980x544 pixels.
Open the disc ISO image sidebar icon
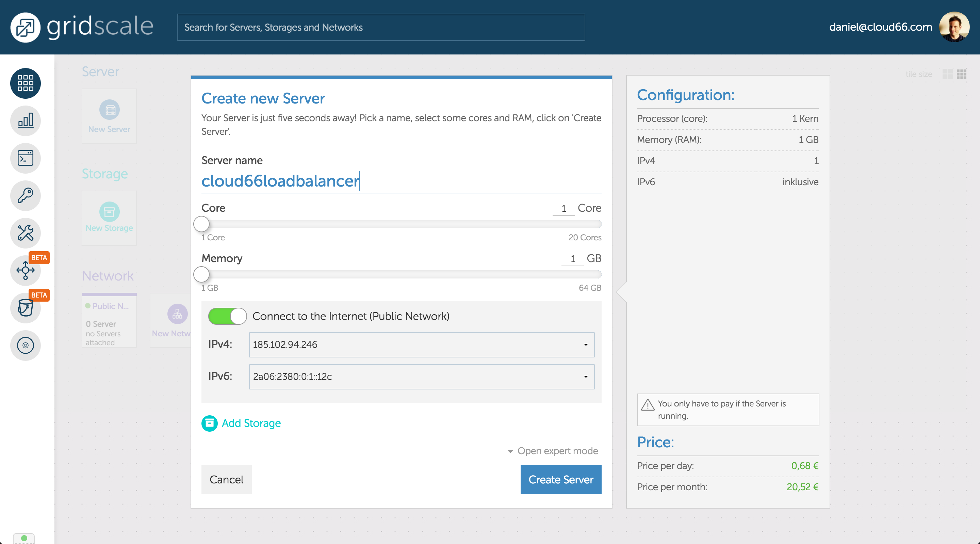[x=26, y=345]
